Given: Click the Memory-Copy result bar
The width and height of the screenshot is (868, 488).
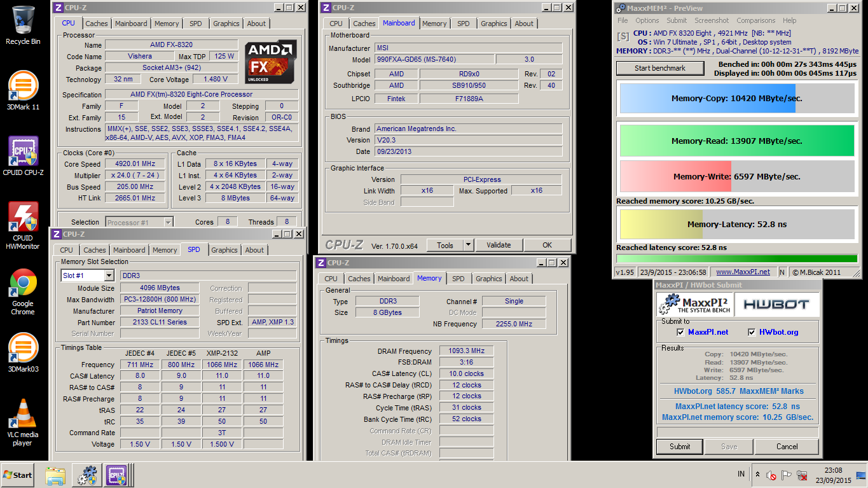Looking at the screenshot, I should pos(737,99).
